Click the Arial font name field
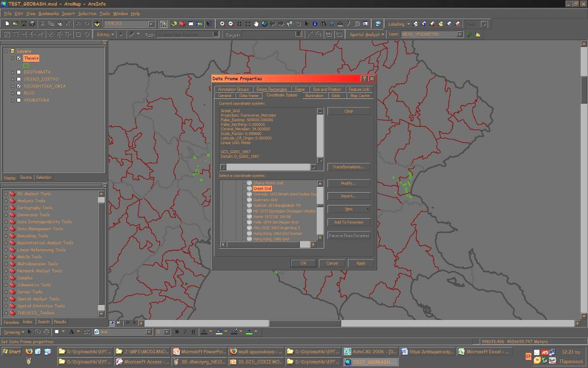The image size is (588, 368). 123,332
